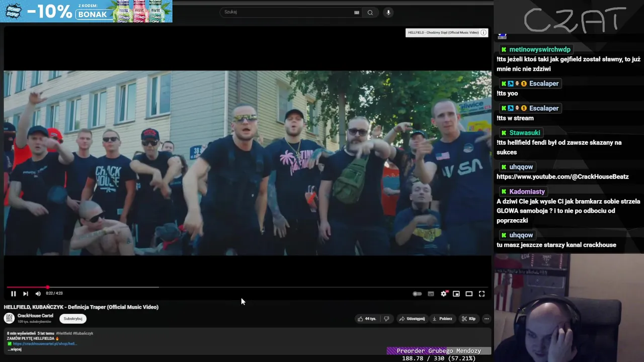Go fullscreen with the fullscreen icon
This screenshot has width=644, height=362.
coord(481,294)
